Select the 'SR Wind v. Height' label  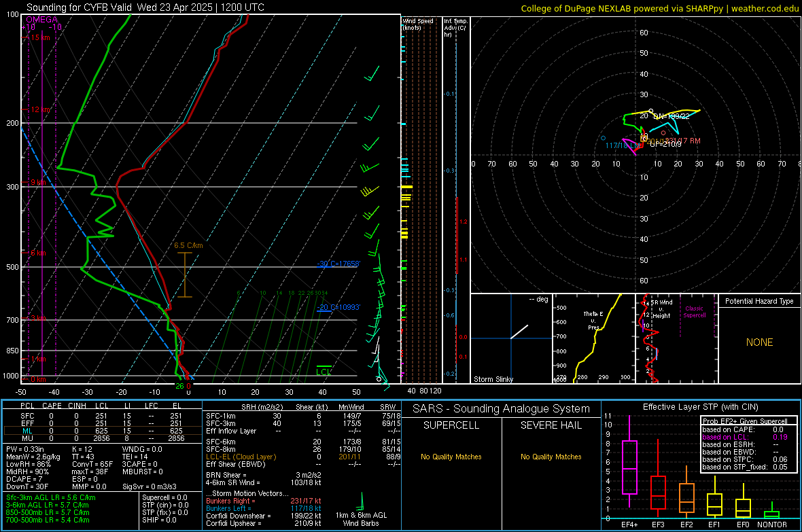point(662,309)
